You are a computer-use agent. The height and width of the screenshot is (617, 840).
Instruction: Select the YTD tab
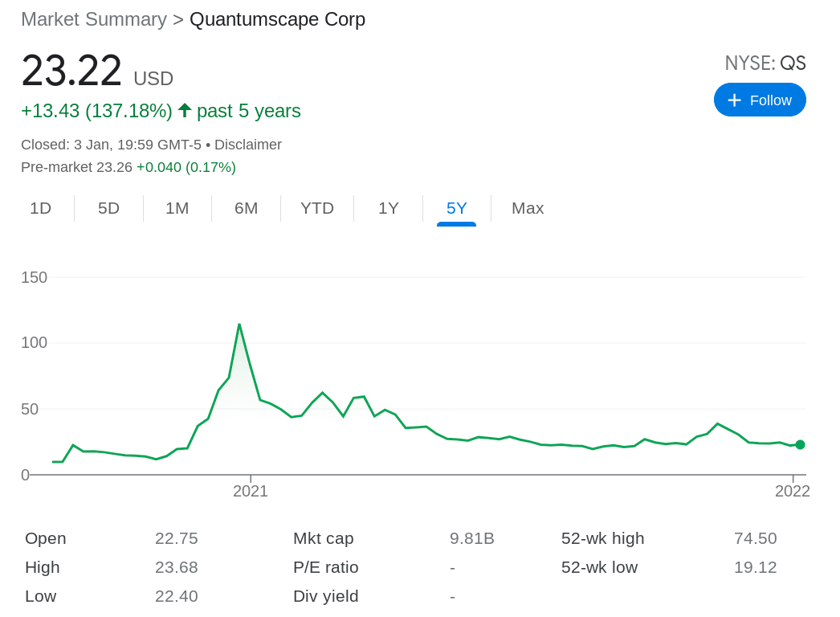(x=317, y=208)
